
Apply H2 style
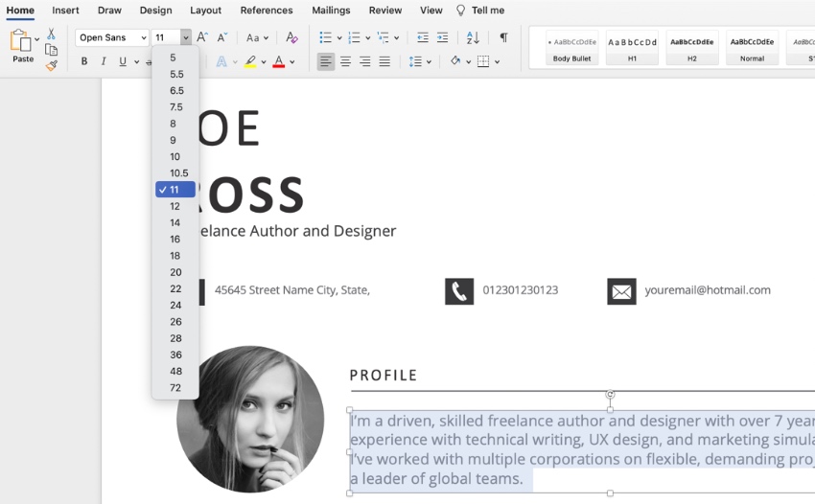click(692, 48)
